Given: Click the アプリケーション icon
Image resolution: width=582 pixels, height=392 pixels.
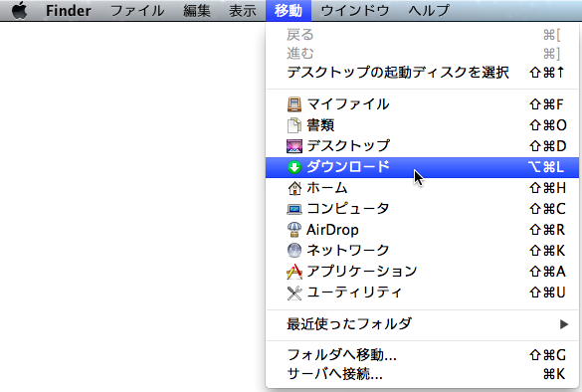Looking at the screenshot, I should 294,272.
